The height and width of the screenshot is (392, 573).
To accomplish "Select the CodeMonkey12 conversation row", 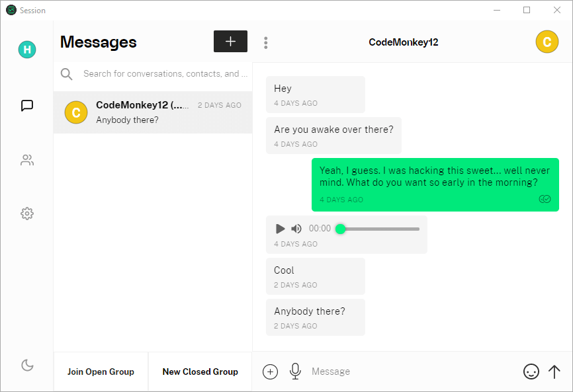I will 153,112.
